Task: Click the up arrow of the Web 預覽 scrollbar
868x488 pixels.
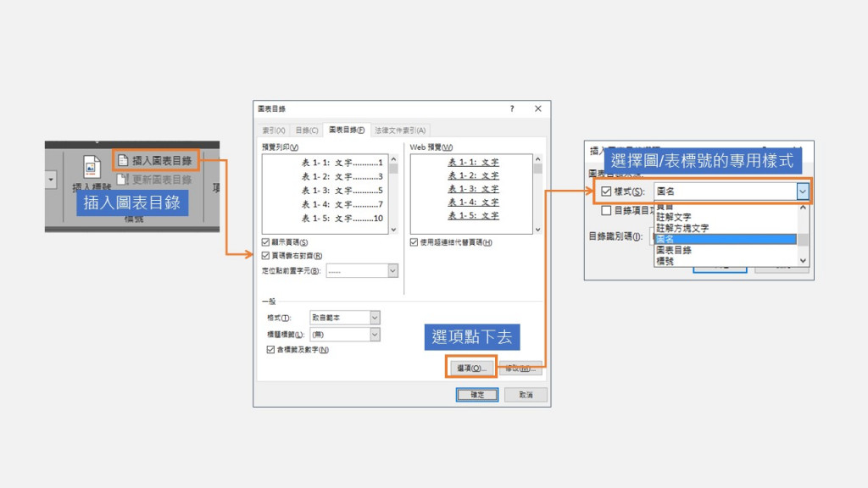Action: click(x=537, y=159)
